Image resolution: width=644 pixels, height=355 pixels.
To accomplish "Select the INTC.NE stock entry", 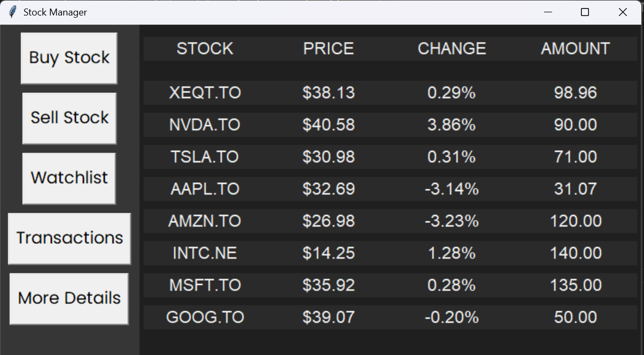I will [x=390, y=253].
